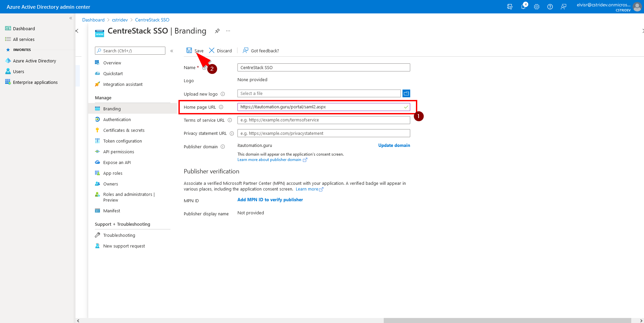The height and width of the screenshot is (323, 644).
Task: Open notifications bell icon
Action: (x=523, y=7)
